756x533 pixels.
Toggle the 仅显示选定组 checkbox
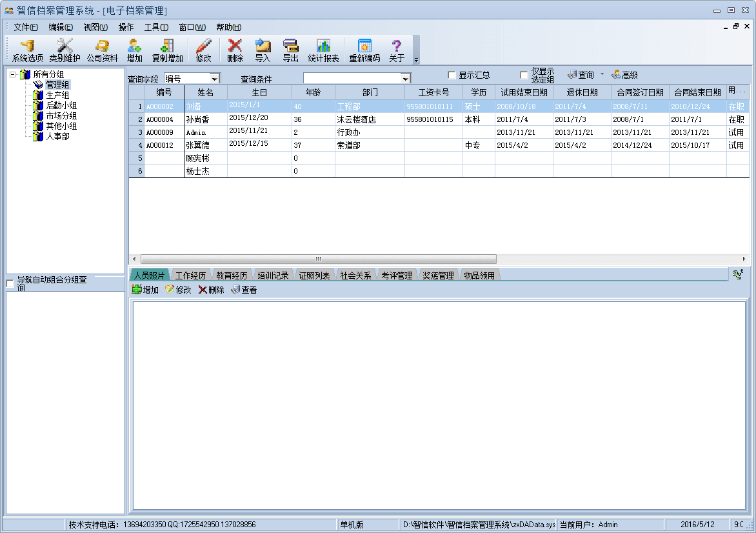[524, 75]
